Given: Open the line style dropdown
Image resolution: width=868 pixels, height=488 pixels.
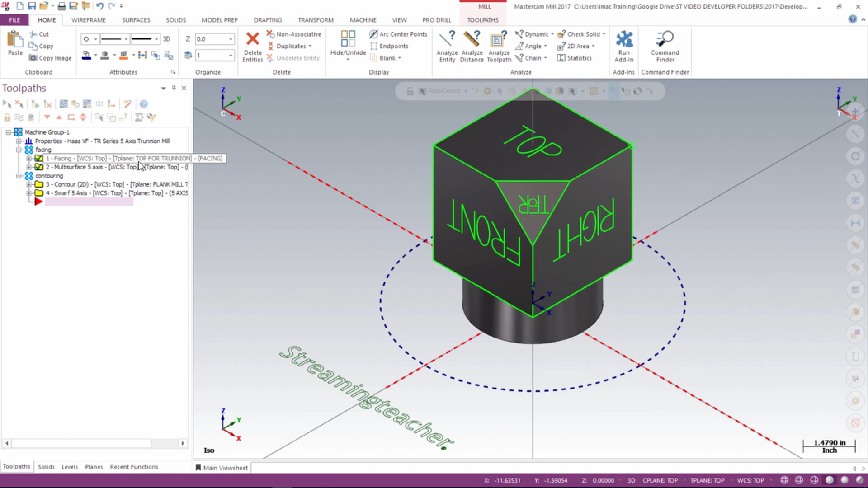Looking at the screenshot, I should coord(126,39).
